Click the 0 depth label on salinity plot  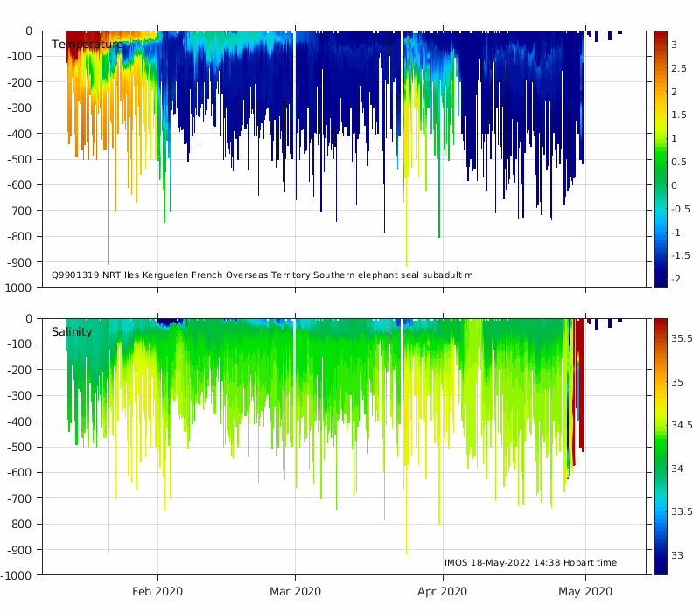(29, 318)
